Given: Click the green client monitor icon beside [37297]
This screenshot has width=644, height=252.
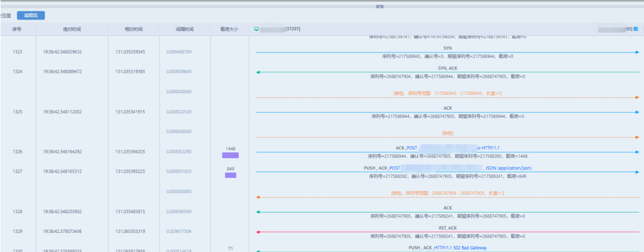Looking at the screenshot, I should click(256, 29).
